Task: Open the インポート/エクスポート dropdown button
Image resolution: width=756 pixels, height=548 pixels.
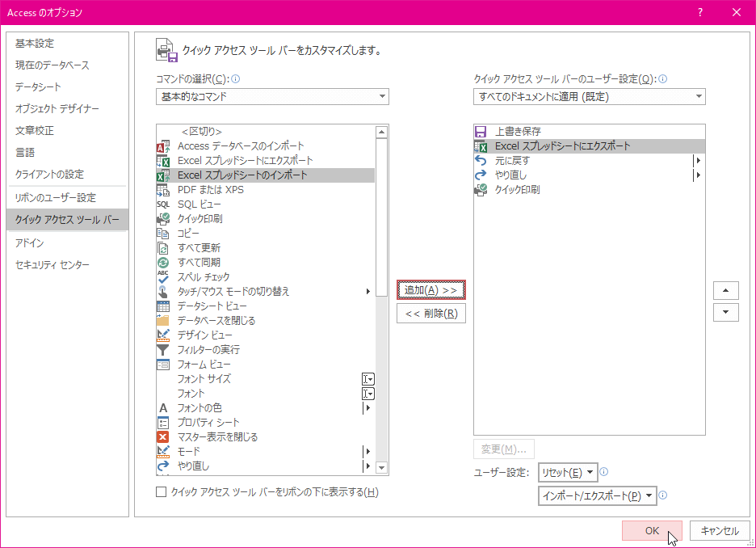Action: (598, 496)
